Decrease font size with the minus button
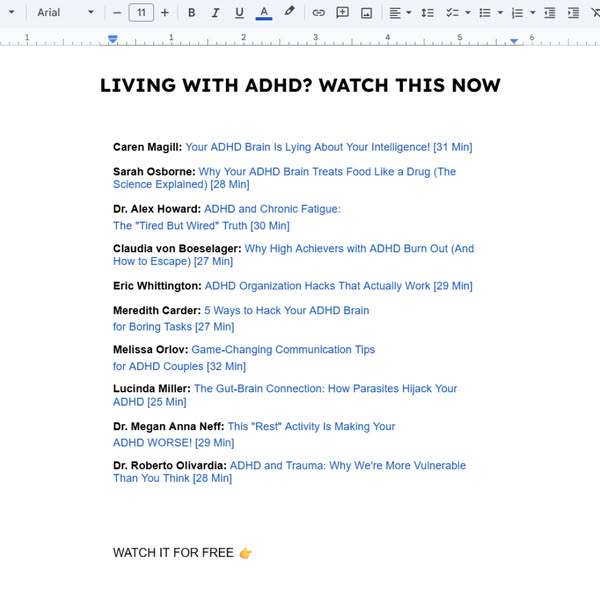This screenshot has width=600, height=600. coord(117,13)
